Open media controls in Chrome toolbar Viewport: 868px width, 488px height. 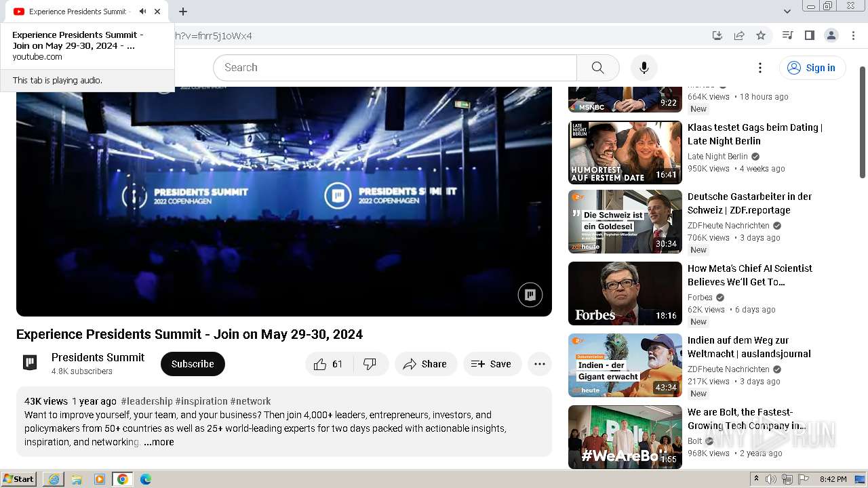coord(787,36)
